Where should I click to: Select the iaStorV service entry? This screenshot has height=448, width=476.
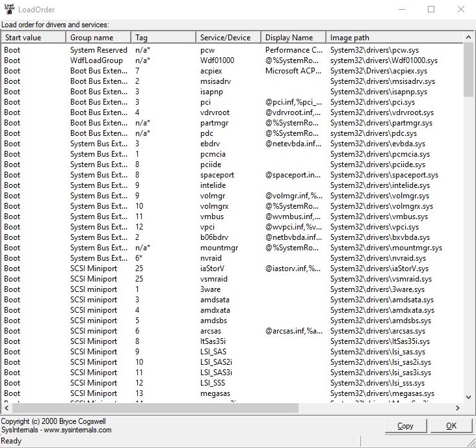point(212,269)
